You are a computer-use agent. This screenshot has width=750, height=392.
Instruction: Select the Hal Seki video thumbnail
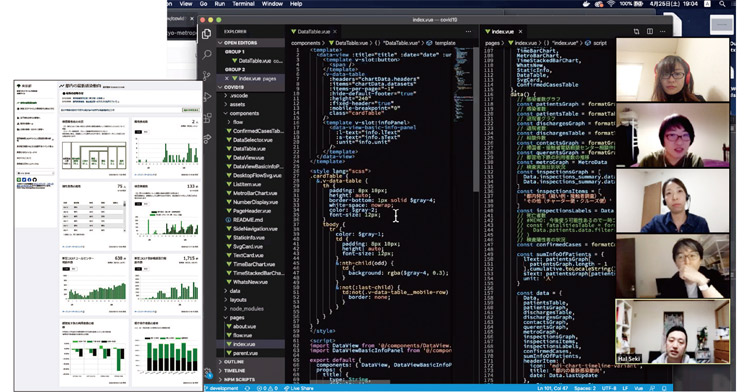coord(673,331)
